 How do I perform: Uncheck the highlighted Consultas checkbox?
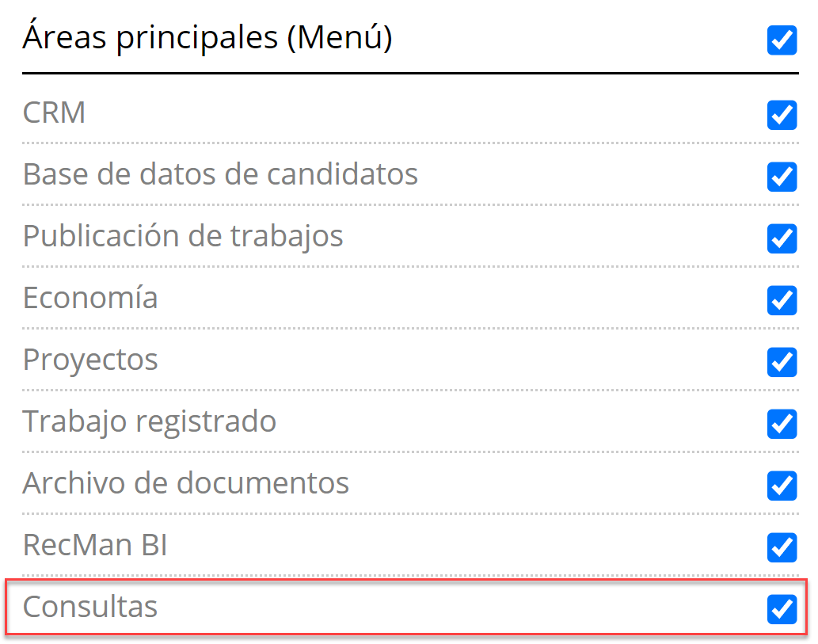click(x=782, y=608)
